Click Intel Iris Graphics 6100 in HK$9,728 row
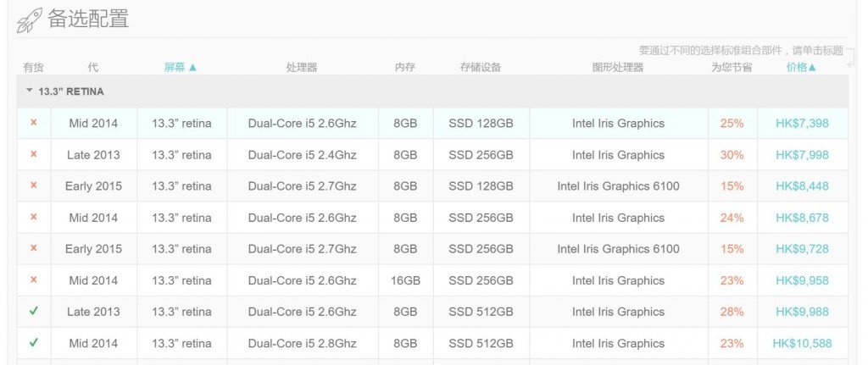The width and height of the screenshot is (868, 365). click(618, 249)
